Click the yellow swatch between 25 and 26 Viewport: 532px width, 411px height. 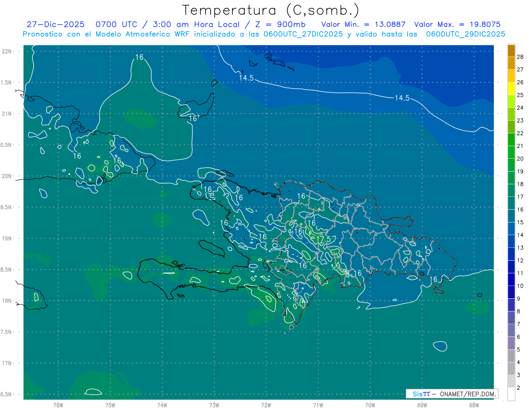(511, 89)
